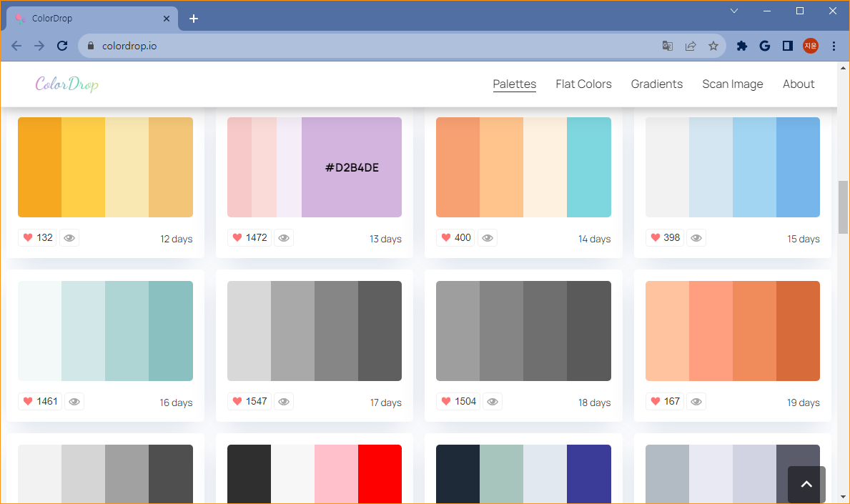Viewport: 850px width, 504px height.
Task: View the 14 days palette via eye icon
Action: tap(488, 237)
